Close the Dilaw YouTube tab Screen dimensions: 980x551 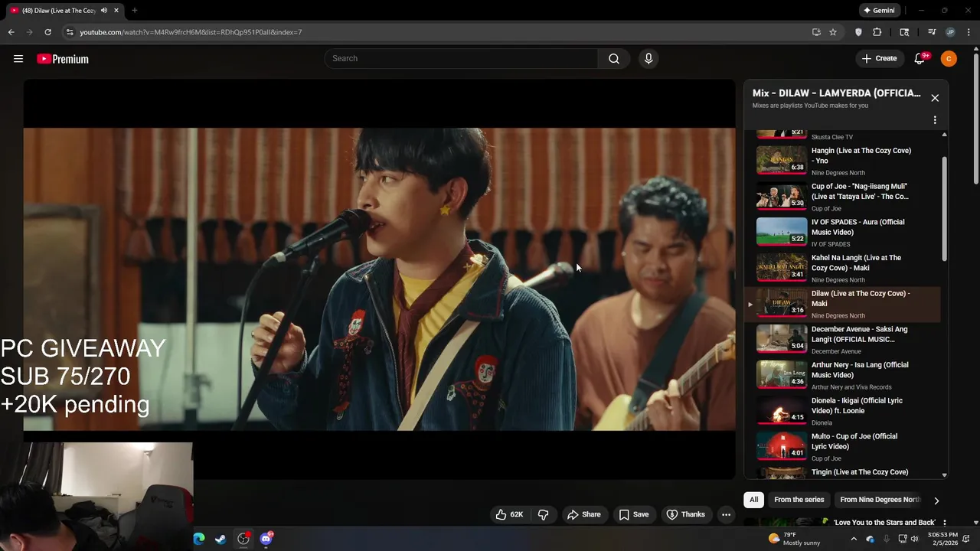click(116, 11)
